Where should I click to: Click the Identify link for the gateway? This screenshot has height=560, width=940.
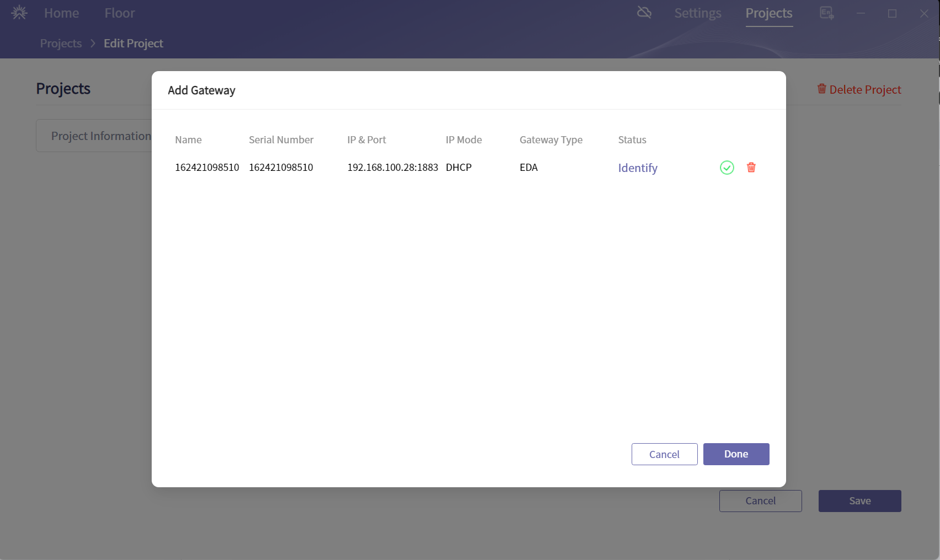tap(637, 168)
